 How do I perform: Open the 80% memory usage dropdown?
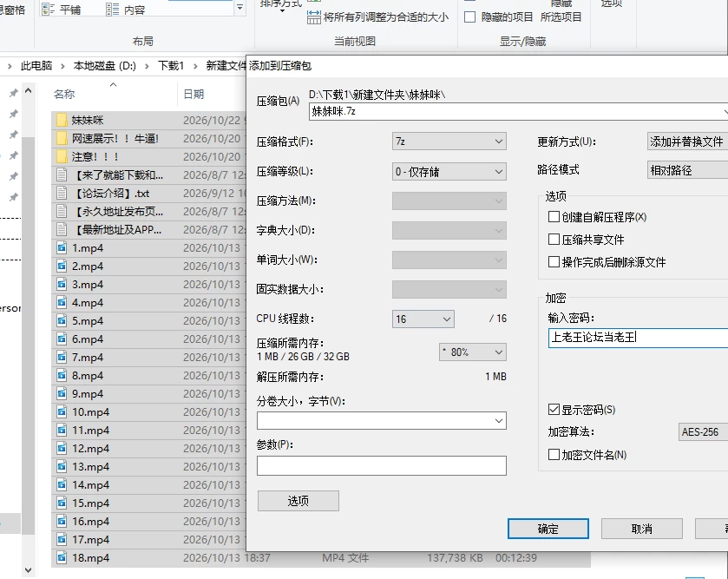coord(473,352)
